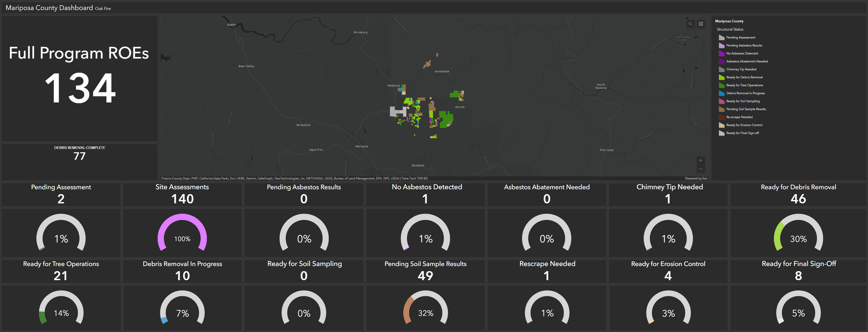Click the Ready for Tree Operations legend symbol

coord(721,85)
